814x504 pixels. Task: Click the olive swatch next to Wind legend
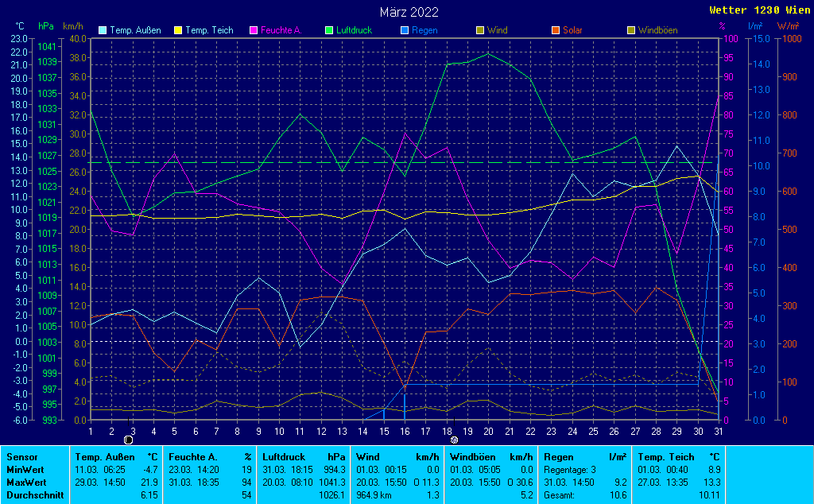[480, 31]
